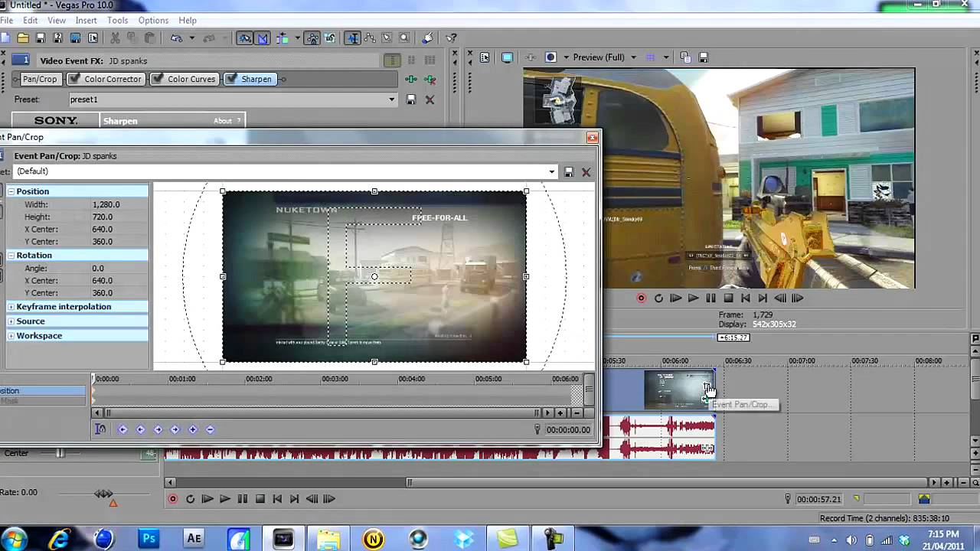Delete the Sharpen preset X icon
980x551 pixels.
click(430, 99)
